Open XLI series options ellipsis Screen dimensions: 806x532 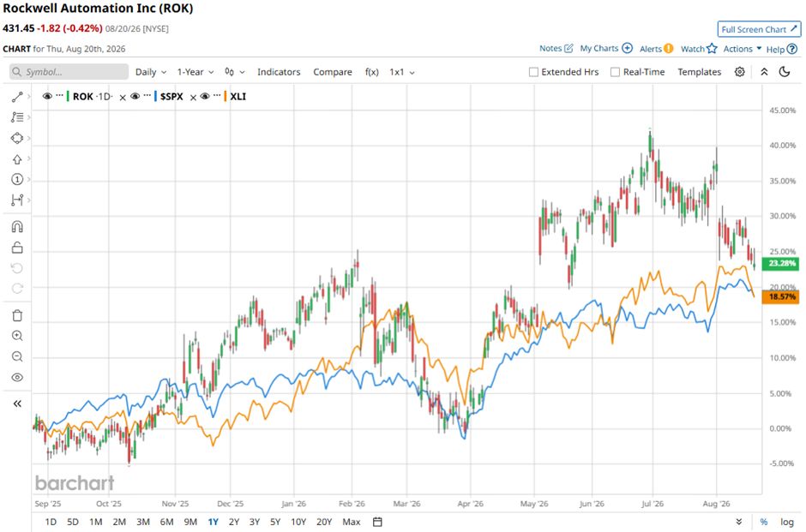(x=217, y=95)
